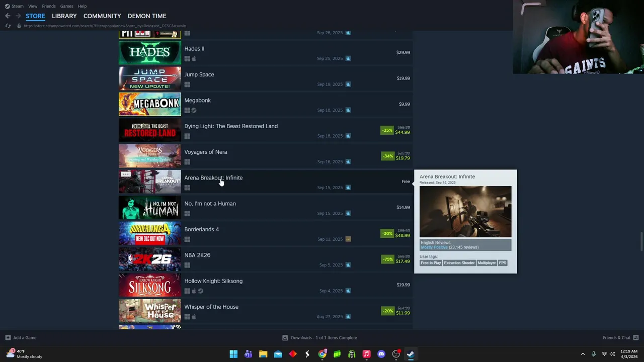Open Chrome from the taskbar
Viewport: 644px width, 362px height.
tap(322, 354)
